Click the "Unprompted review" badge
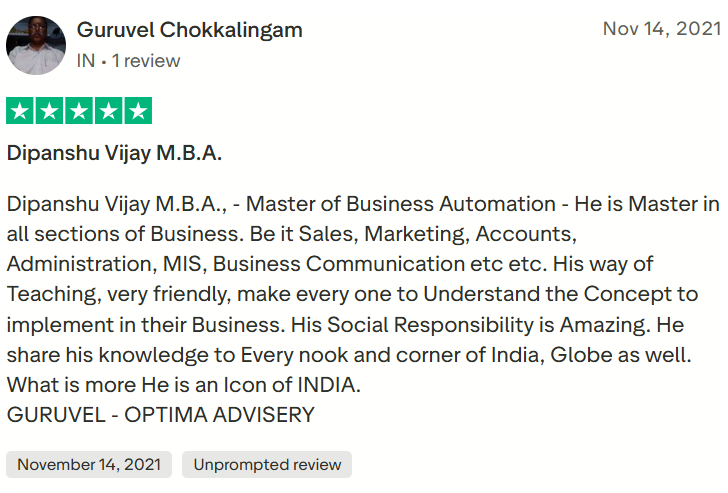Screen dimensions: 728x493 pyautogui.click(x=267, y=464)
